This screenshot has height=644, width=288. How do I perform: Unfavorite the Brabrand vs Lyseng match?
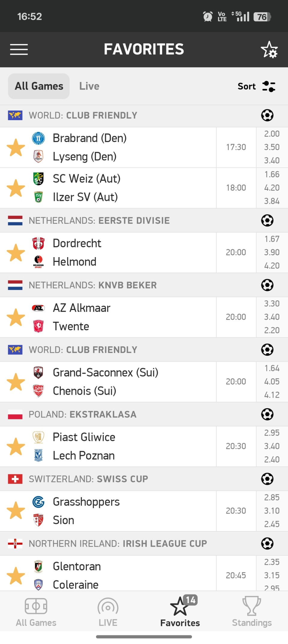click(16, 148)
